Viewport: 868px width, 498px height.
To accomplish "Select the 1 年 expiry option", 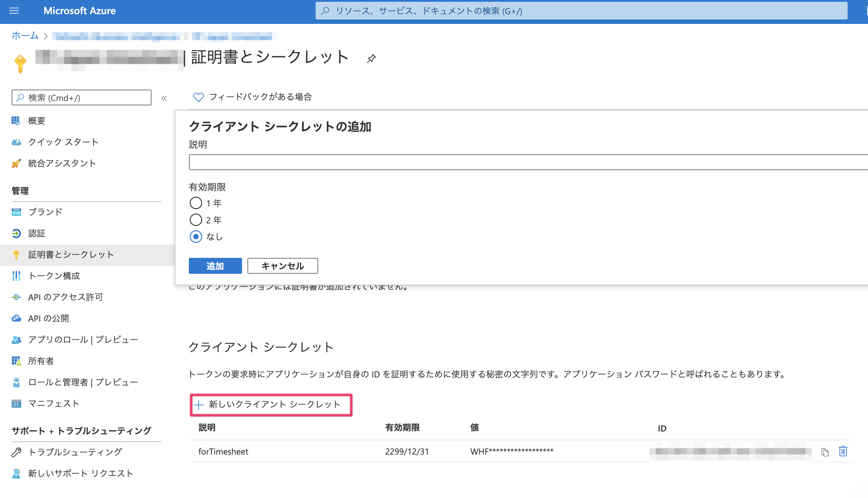I will [x=195, y=203].
